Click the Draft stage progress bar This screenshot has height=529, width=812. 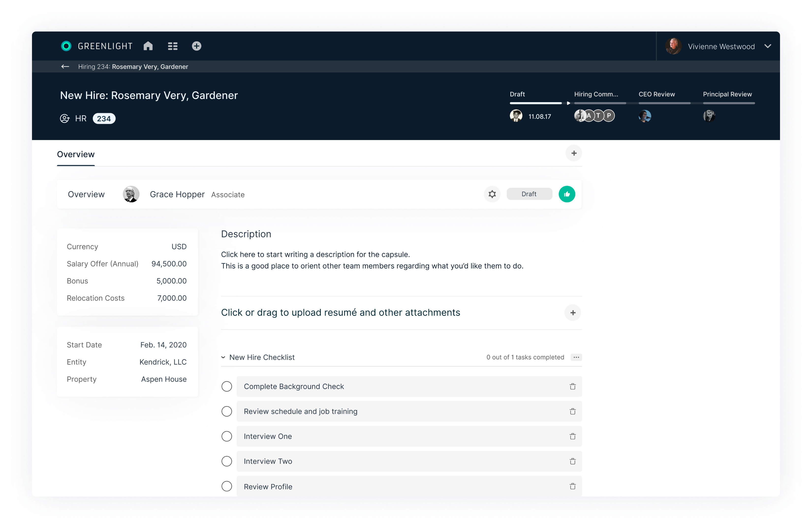[x=536, y=103]
